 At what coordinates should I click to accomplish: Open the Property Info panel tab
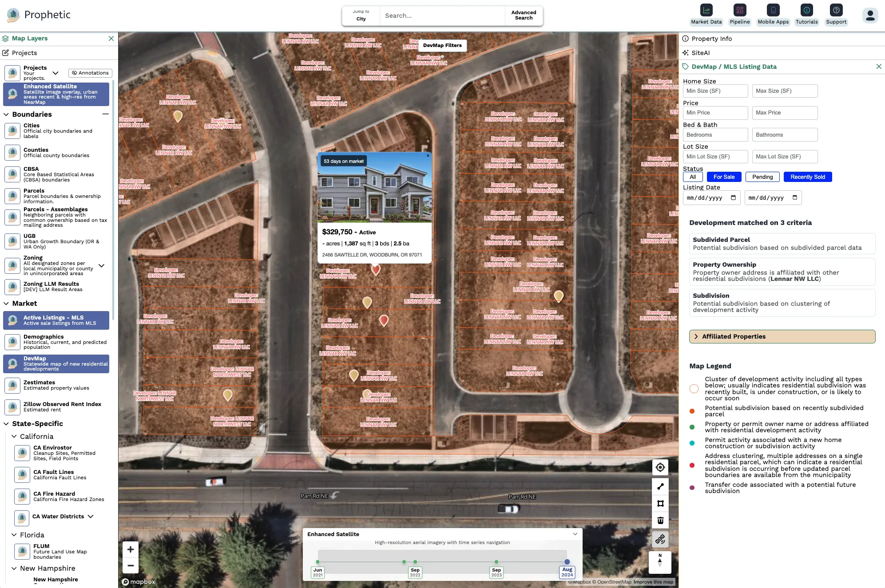[x=711, y=39]
